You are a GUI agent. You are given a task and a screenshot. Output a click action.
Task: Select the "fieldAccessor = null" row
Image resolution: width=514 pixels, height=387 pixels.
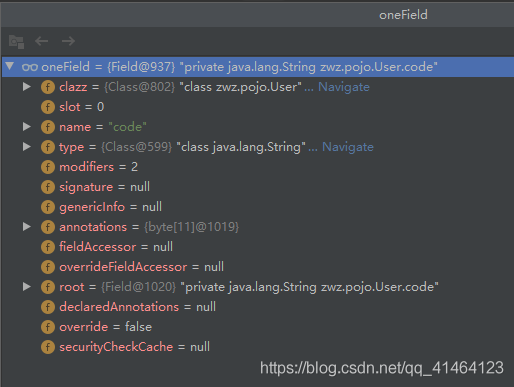(258, 247)
